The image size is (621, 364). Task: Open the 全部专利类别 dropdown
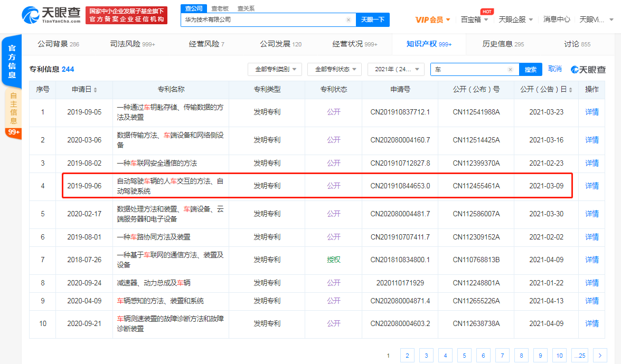[x=275, y=69]
